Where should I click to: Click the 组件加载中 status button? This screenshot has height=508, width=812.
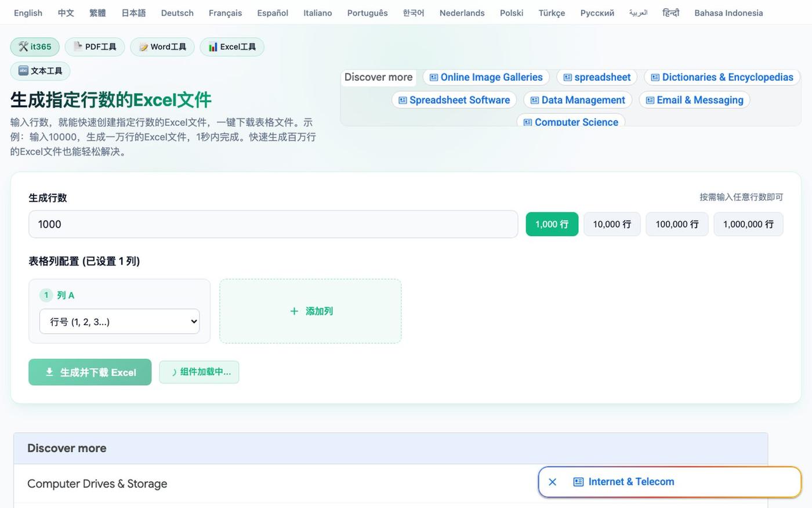199,372
